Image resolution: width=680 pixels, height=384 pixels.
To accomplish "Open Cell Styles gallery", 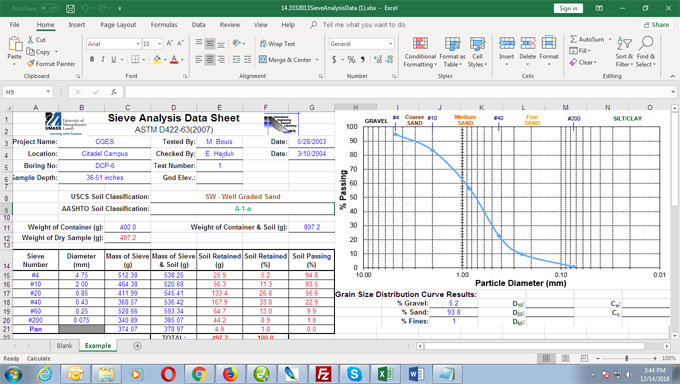I will [x=477, y=52].
